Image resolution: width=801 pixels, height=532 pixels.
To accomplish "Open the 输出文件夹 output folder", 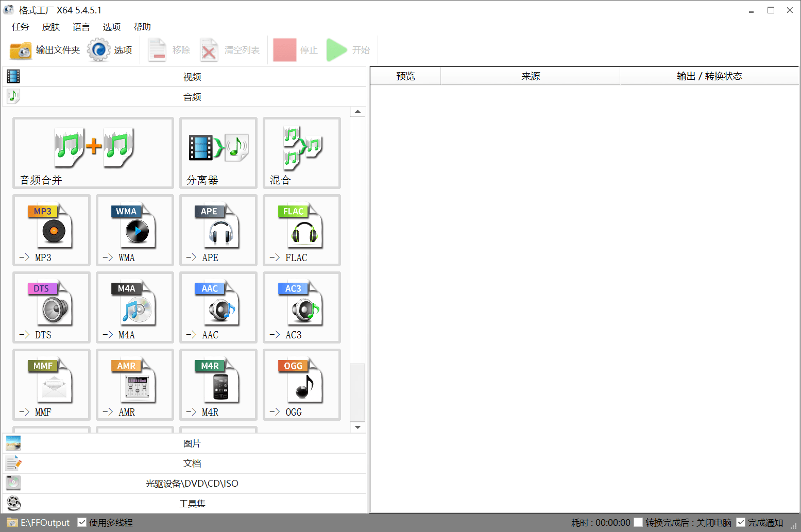I will [44, 49].
